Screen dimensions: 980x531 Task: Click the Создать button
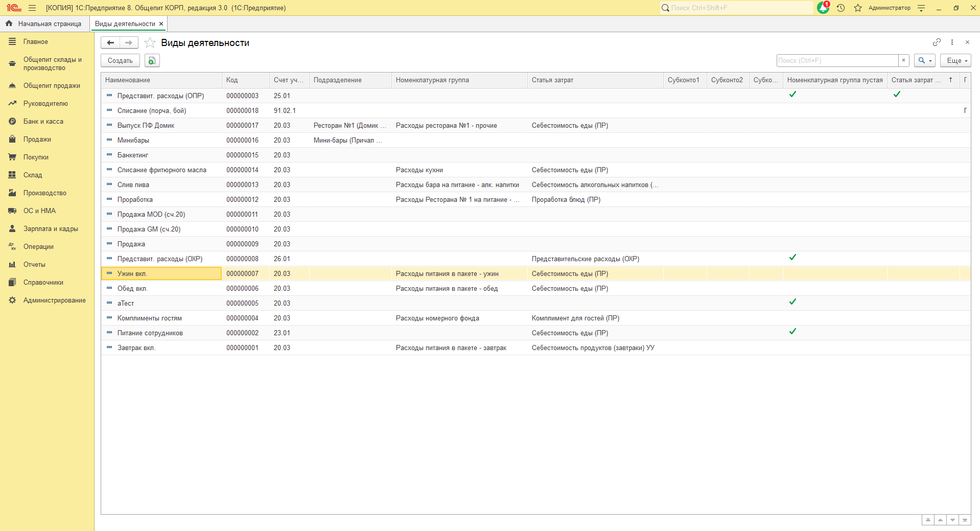120,60
